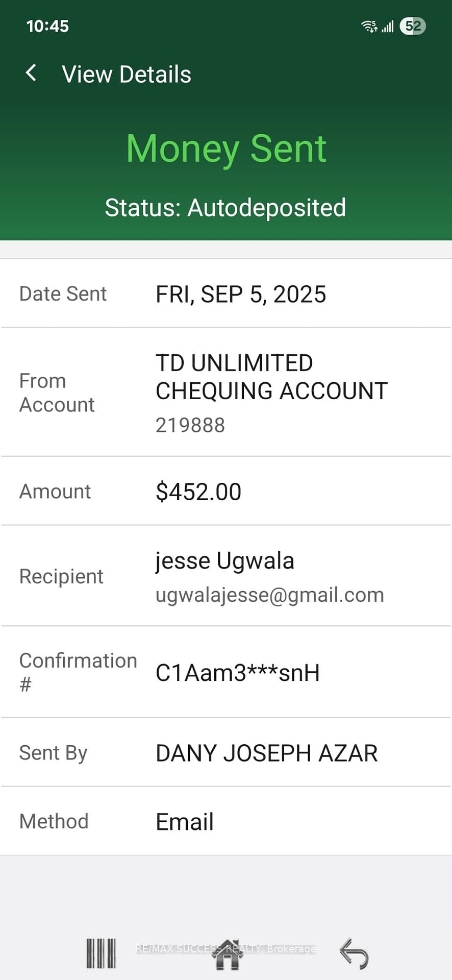Tap the Status: Autodeposited text
The height and width of the screenshot is (980, 452).
(225, 208)
